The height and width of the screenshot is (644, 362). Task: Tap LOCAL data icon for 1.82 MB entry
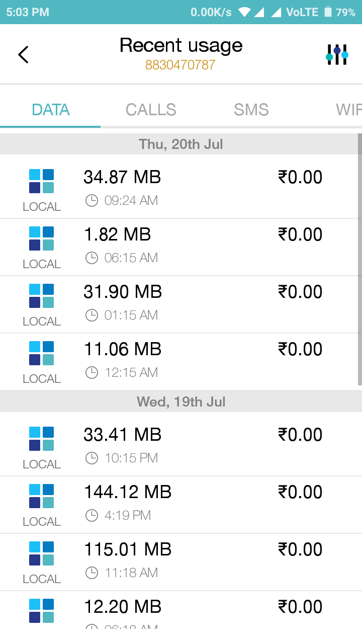pyautogui.click(x=41, y=238)
